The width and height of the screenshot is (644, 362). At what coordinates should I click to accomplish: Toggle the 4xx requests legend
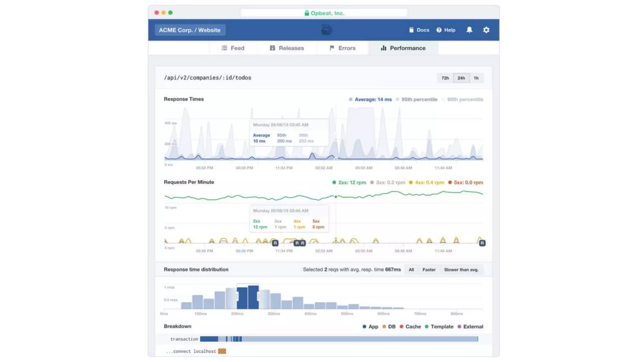(429, 182)
